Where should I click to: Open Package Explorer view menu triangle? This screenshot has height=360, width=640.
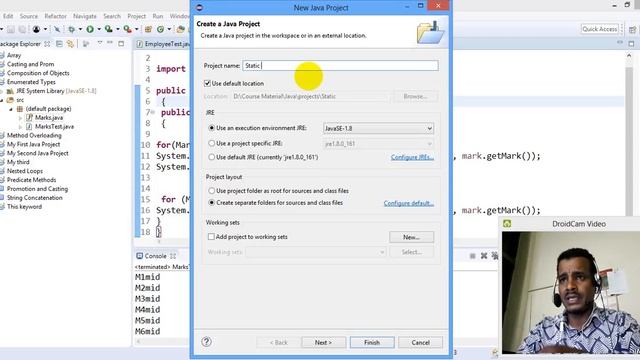(x=100, y=43)
